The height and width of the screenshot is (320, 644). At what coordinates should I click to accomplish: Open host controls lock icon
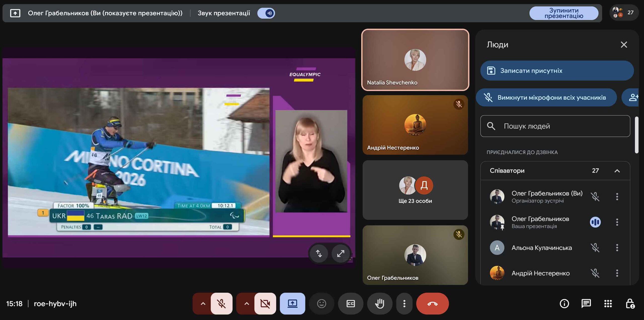tap(630, 304)
